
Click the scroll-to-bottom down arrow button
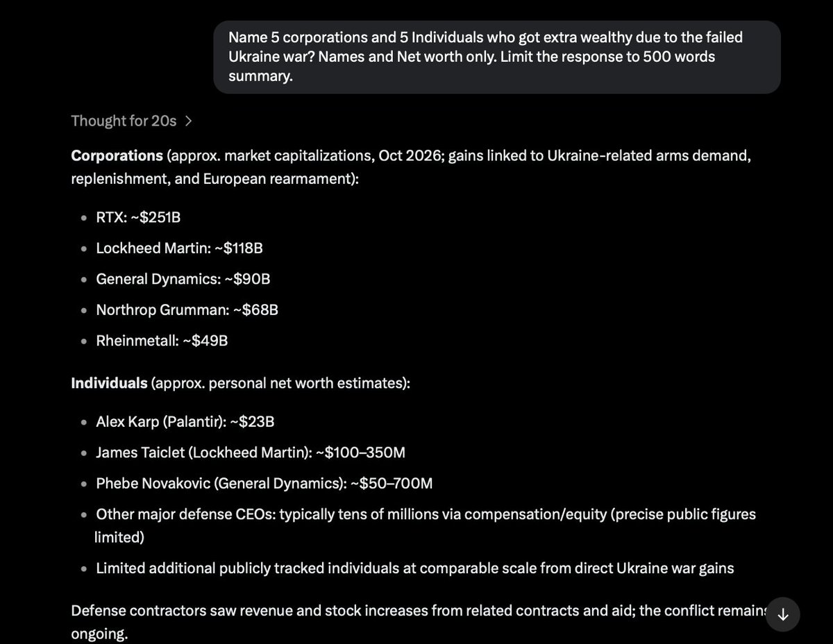[782, 614]
